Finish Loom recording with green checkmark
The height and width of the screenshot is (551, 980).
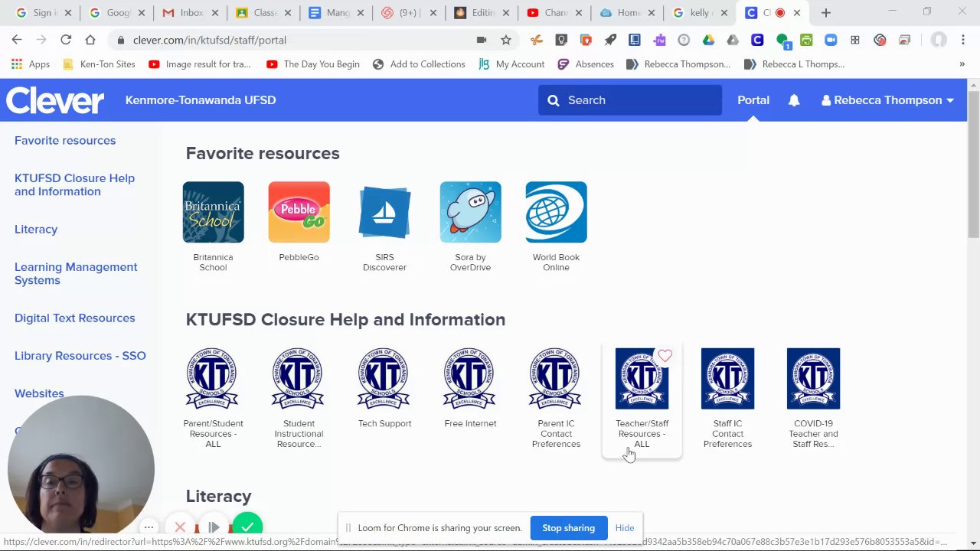point(247,527)
